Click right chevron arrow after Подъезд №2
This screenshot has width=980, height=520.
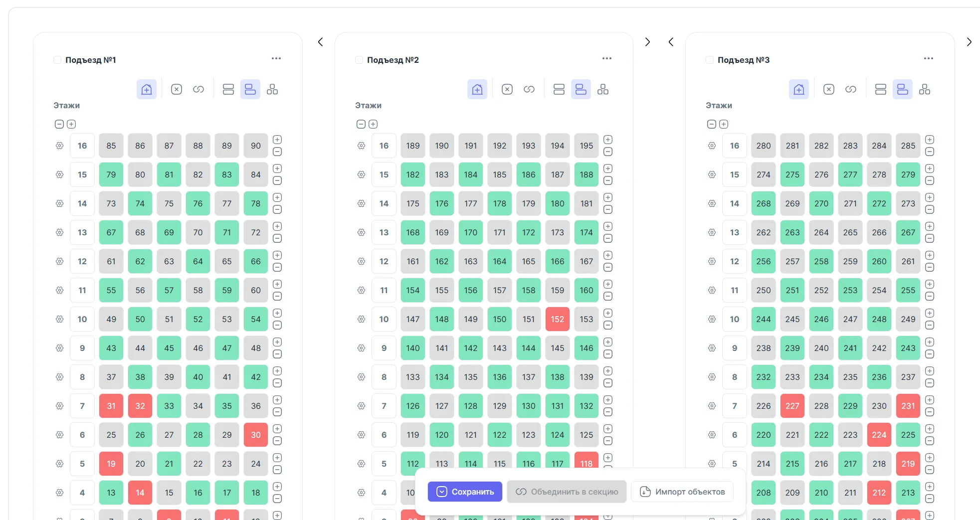pos(647,42)
